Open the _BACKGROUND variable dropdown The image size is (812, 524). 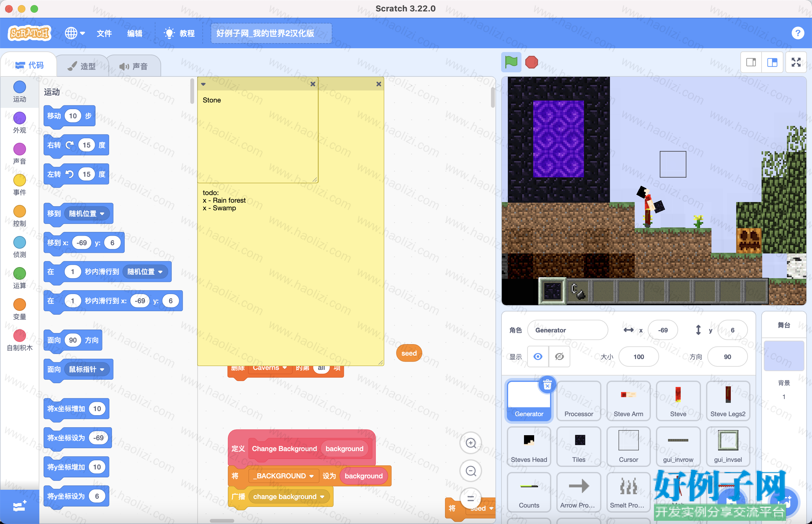[283, 476]
